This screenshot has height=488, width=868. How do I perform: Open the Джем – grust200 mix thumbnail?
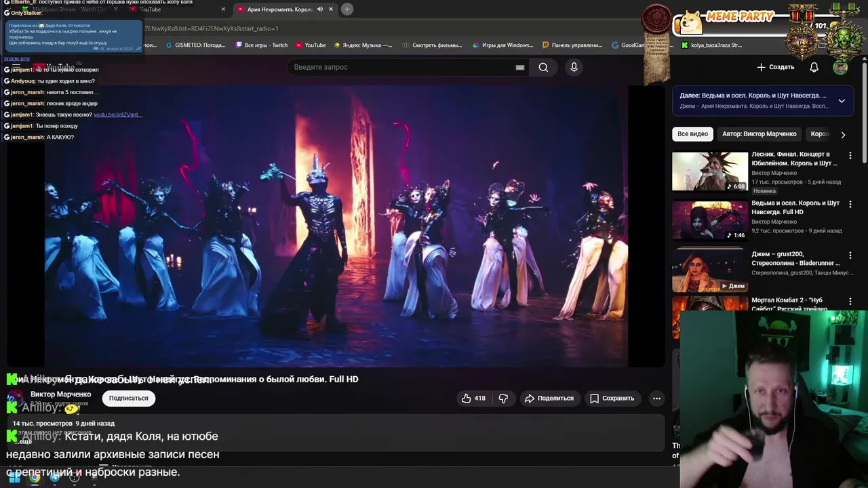tap(709, 270)
